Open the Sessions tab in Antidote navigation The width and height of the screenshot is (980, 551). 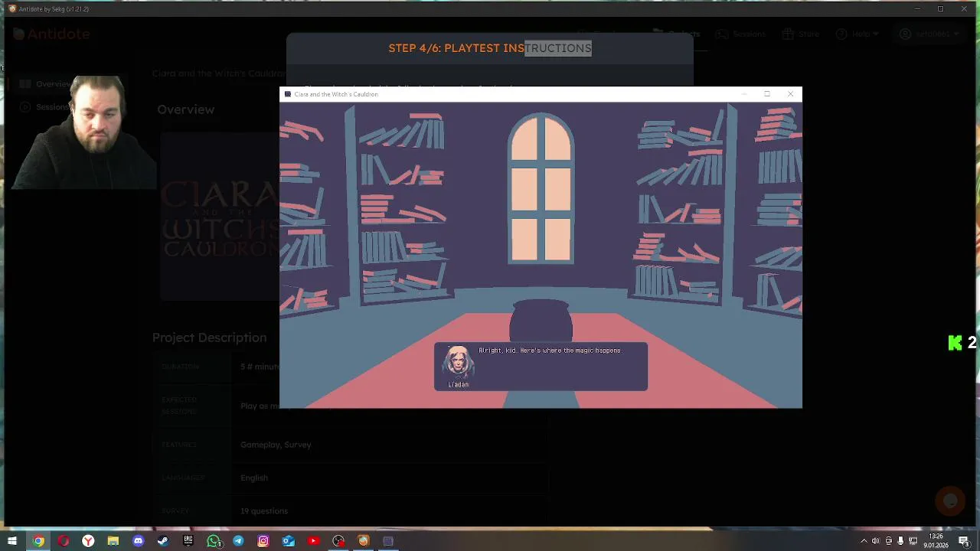click(x=741, y=34)
